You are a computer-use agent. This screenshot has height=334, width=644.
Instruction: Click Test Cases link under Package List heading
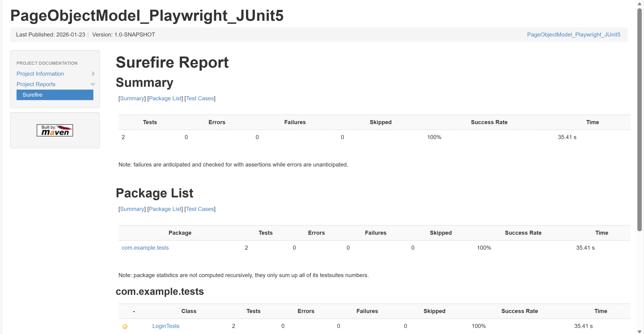tap(200, 209)
